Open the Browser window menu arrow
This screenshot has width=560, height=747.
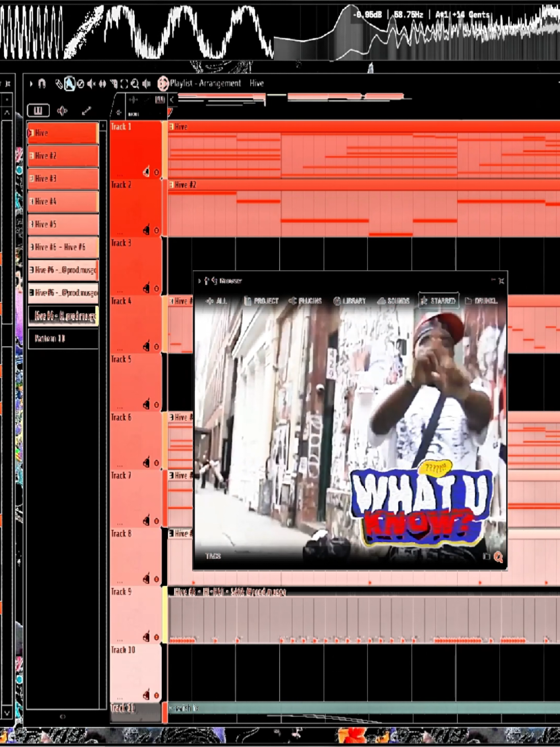click(200, 281)
